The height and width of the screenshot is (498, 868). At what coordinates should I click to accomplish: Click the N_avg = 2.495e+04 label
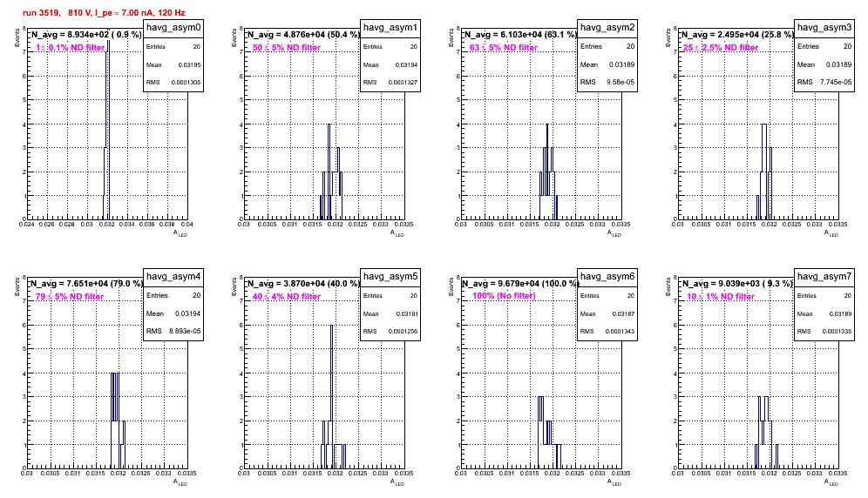click(x=737, y=35)
